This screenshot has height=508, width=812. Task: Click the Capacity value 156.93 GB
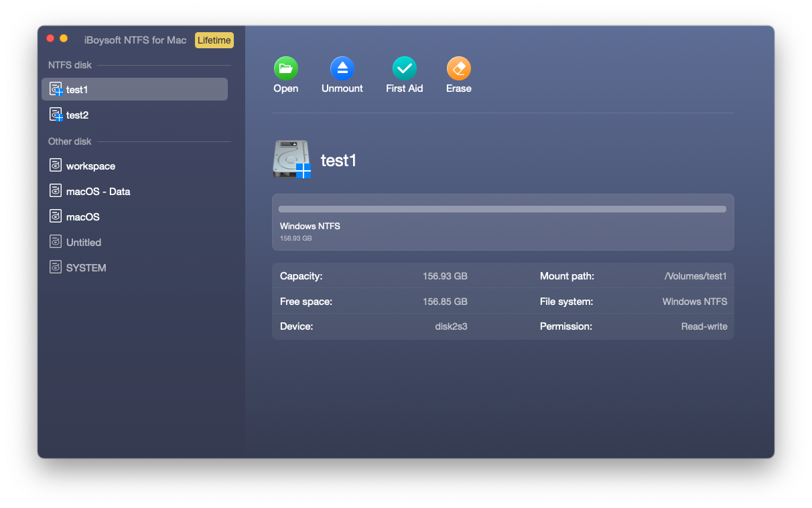[445, 276]
